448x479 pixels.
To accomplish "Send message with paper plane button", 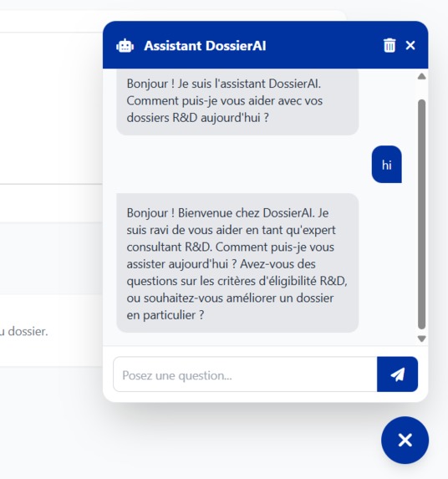I will (x=397, y=375).
